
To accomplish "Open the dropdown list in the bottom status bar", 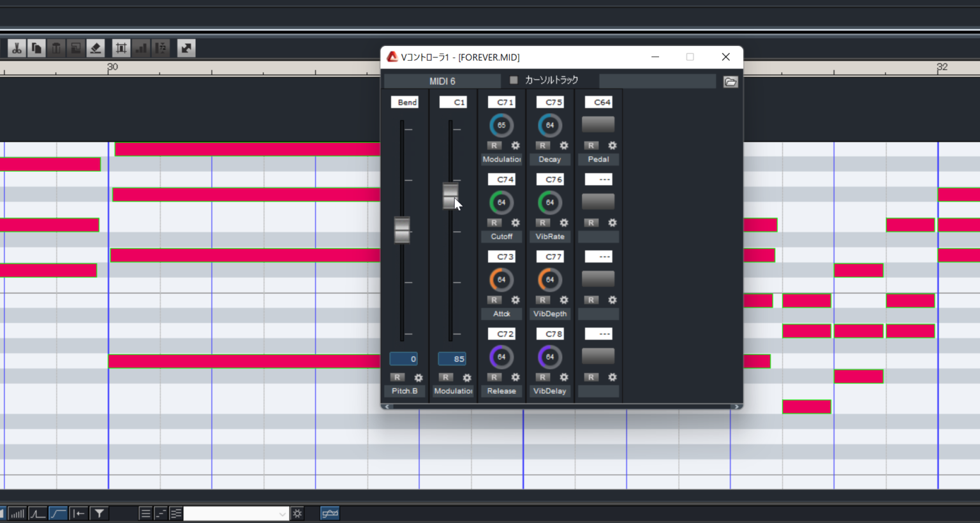I will (283, 513).
